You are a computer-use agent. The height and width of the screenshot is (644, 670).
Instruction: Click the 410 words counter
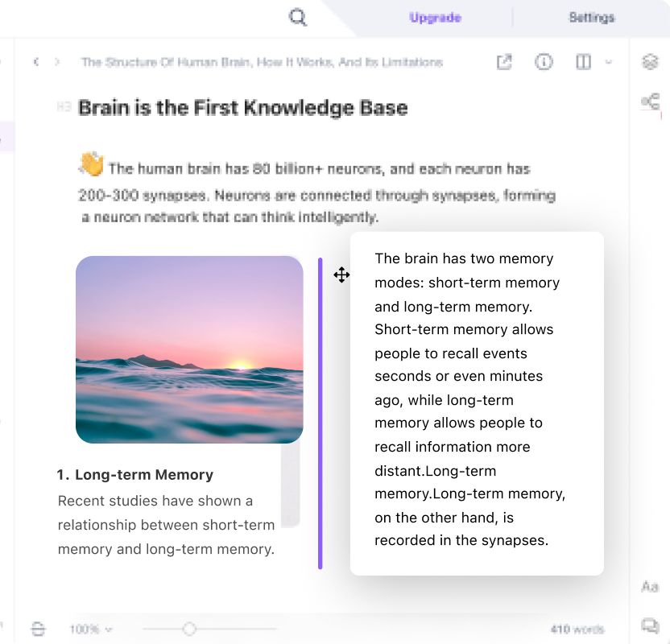click(577, 629)
